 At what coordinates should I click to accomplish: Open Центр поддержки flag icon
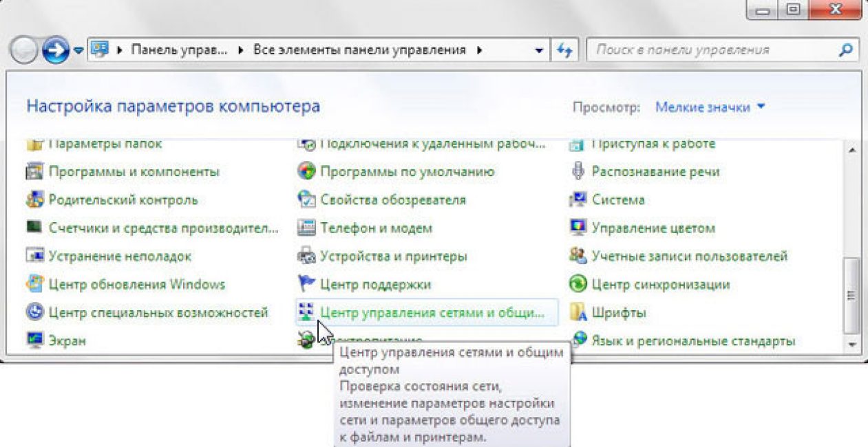pyautogui.click(x=306, y=284)
